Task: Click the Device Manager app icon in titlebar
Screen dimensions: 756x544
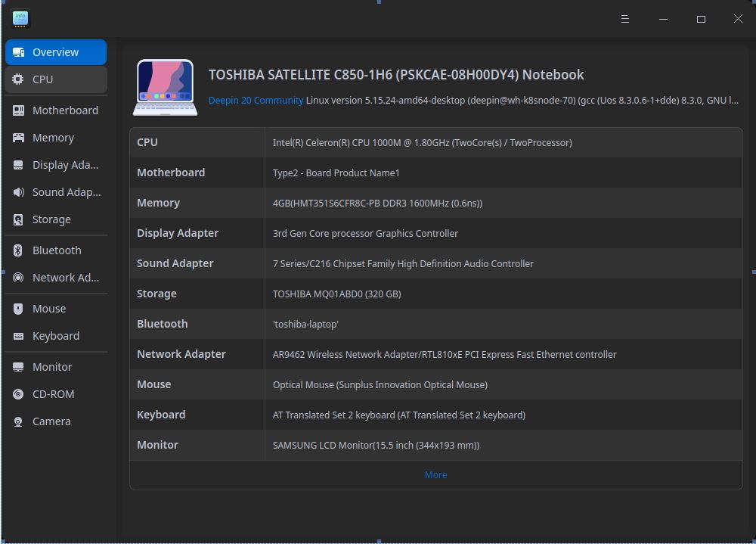Action: click(x=20, y=19)
